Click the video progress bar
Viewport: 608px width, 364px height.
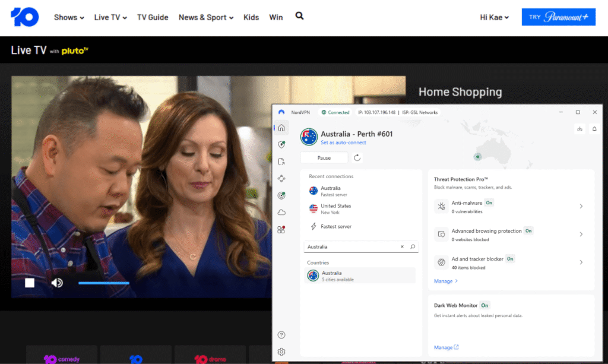[104, 283]
